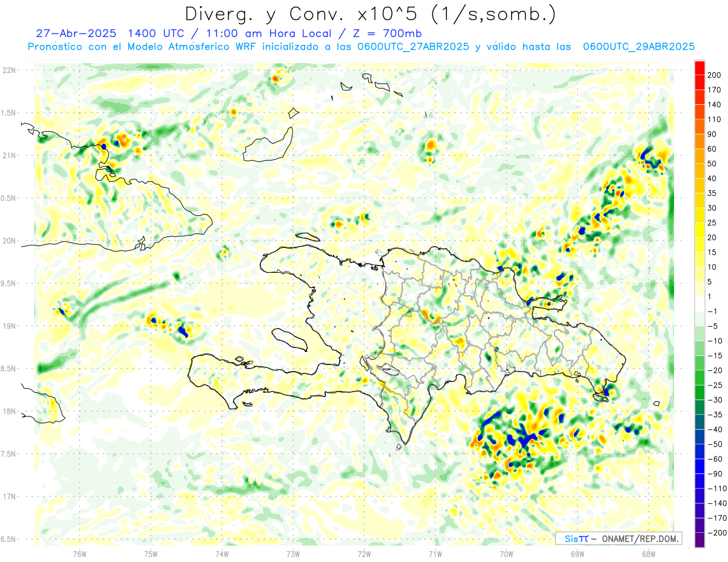Viewport: 728px width, 562px height.
Task: Click latitude axis label '6.5N'
Action: (x=9, y=540)
